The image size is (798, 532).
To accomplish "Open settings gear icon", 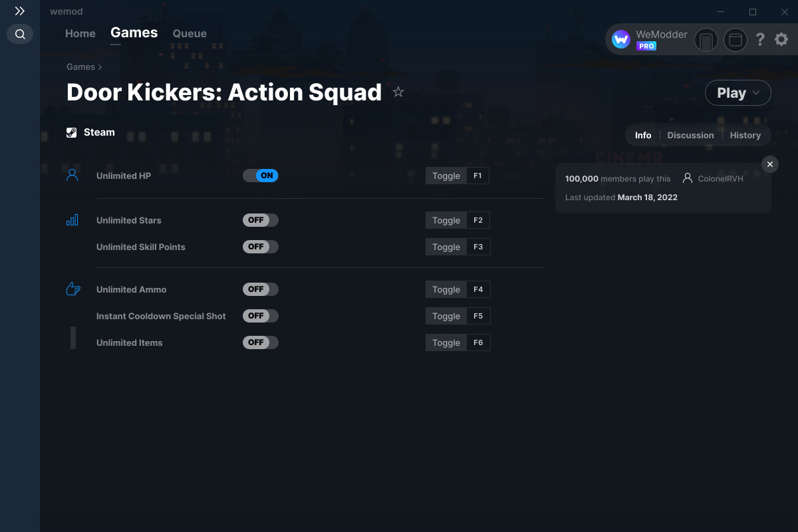I will tap(781, 40).
